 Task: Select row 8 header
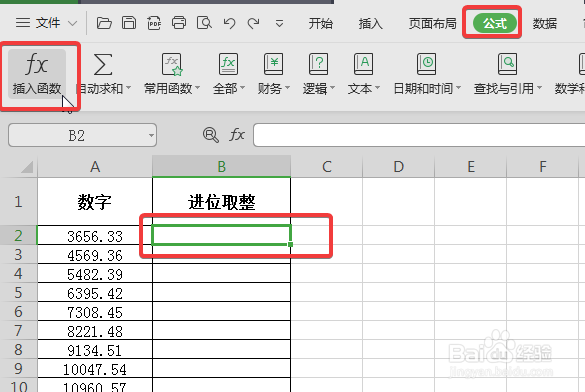19,349
